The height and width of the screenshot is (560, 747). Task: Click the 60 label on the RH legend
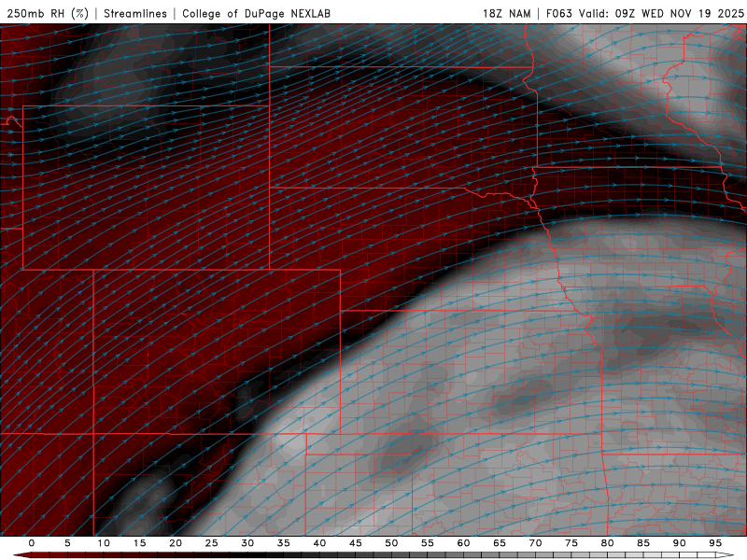(463, 543)
